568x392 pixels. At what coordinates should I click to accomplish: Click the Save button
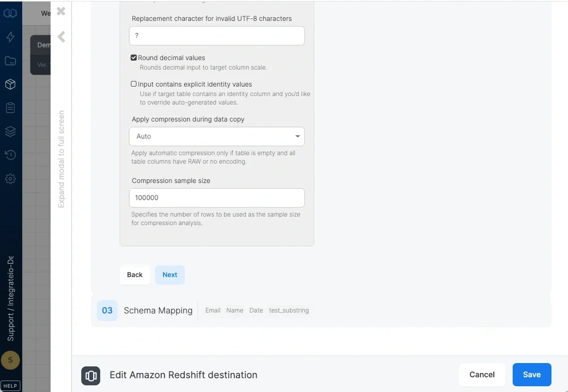[532, 374]
